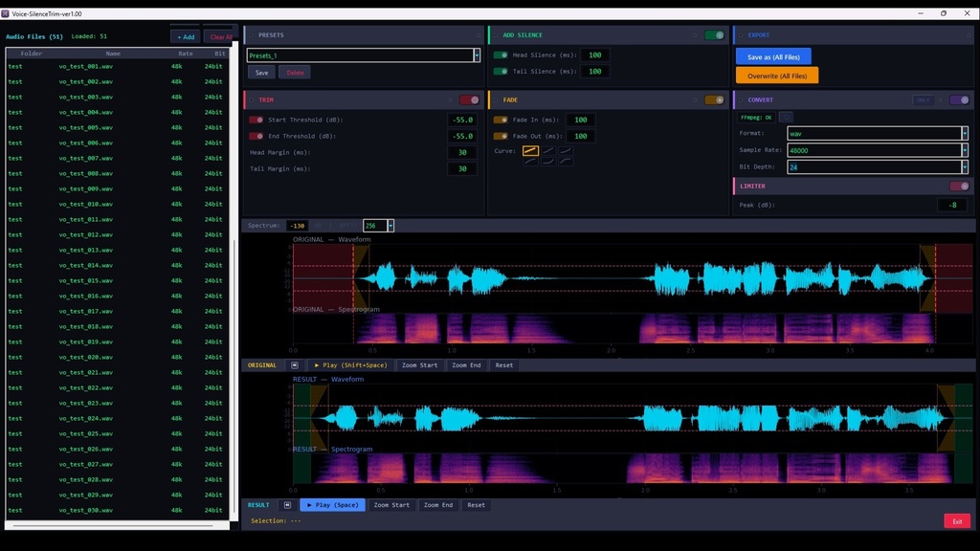Toggle the CONVERT master switch
Viewport: 980px width, 551px height.
tap(959, 99)
